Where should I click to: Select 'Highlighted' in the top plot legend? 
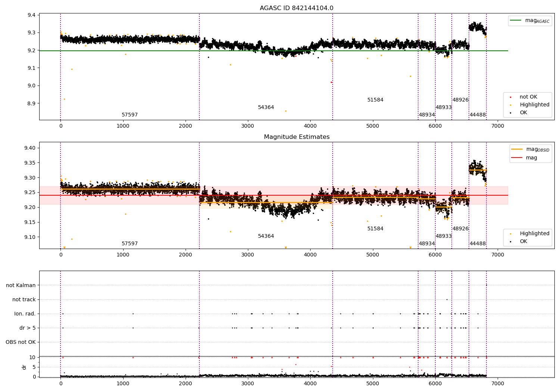535,105
